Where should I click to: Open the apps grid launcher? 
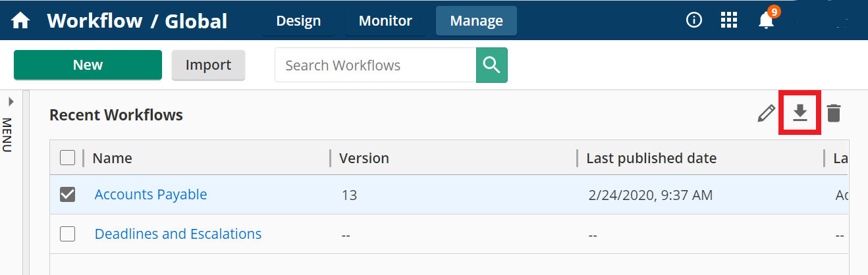pos(728,20)
